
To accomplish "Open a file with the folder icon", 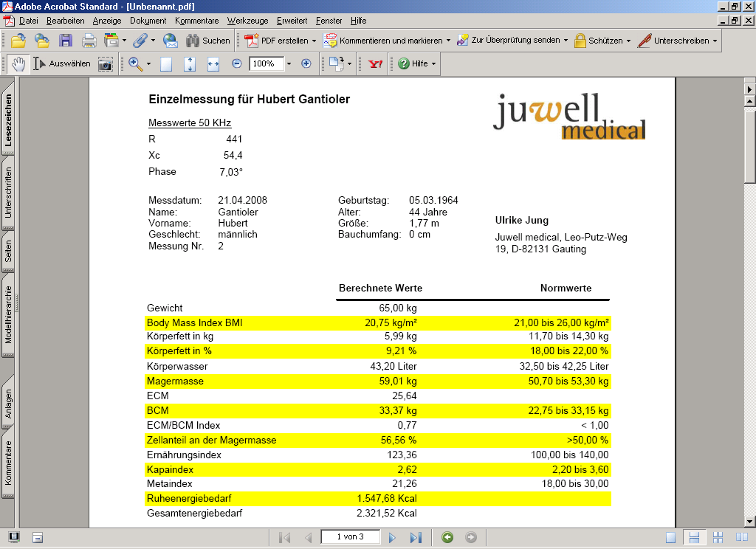I will pyautogui.click(x=18, y=41).
